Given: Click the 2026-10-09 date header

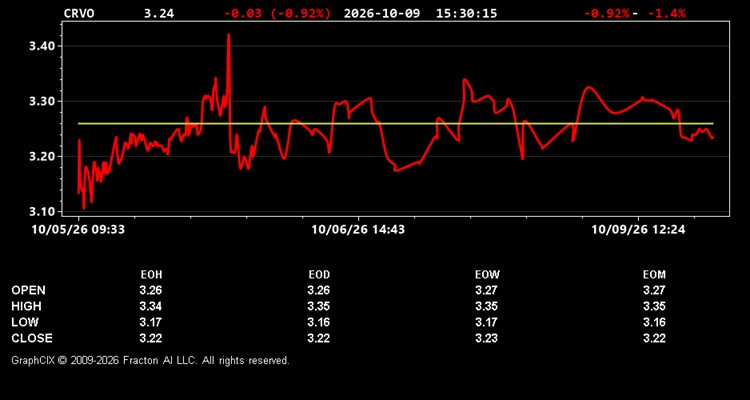Looking at the screenshot, I should click(382, 13).
